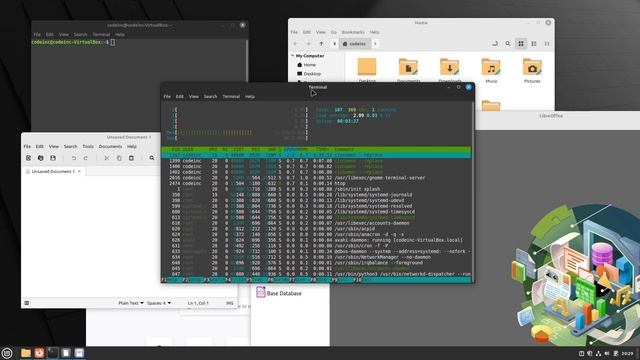The height and width of the screenshot is (360, 640).
Task: Click the htop terminal vertical scrollbar
Action: [473, 192]
